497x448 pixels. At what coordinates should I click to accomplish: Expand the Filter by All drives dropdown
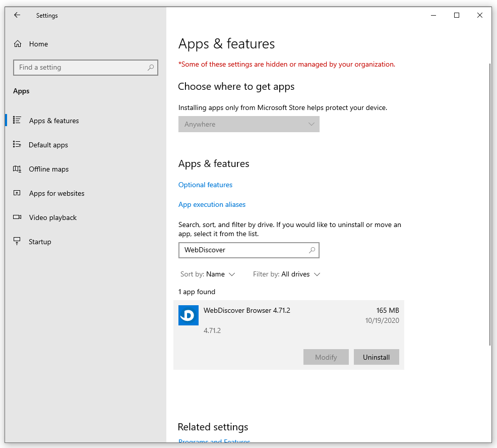click(287, 274)
